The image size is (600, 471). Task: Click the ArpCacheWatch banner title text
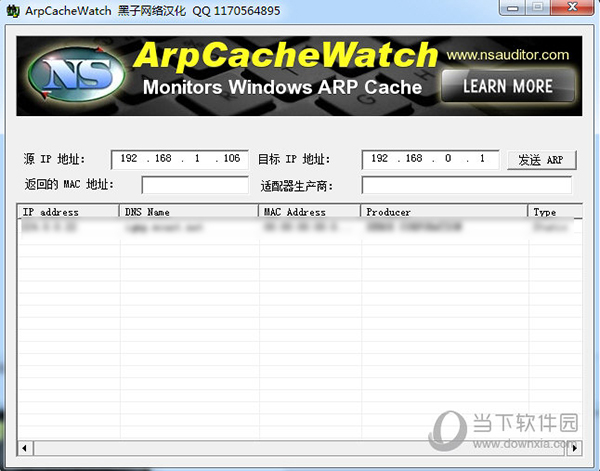click(285, 55)
